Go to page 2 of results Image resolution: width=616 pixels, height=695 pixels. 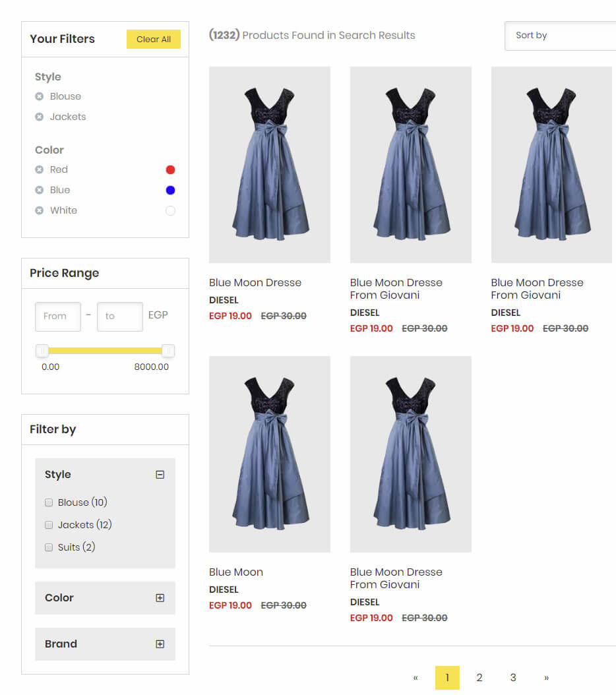[479, 677]
